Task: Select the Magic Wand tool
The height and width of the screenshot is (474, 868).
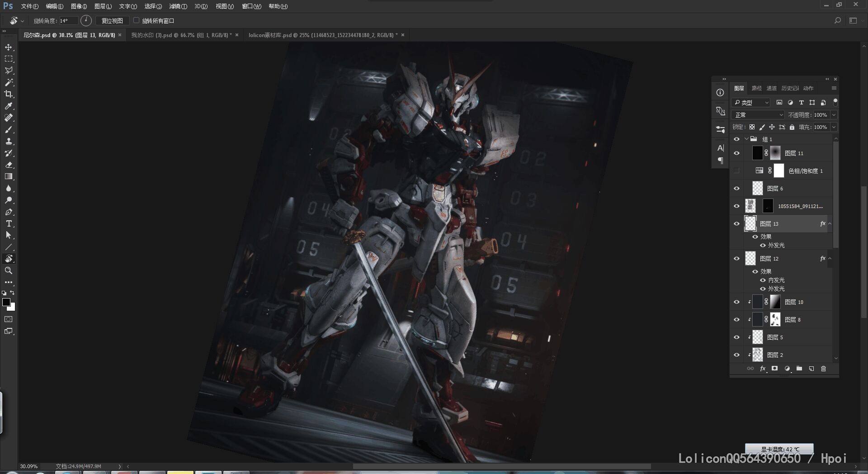Action: pos(9,82)
